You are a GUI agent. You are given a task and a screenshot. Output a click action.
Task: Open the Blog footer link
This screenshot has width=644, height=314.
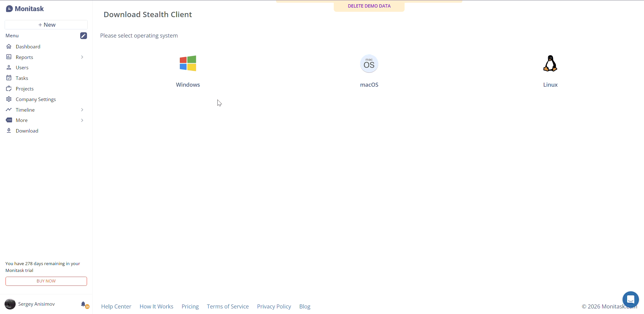[x=305, y=306]
